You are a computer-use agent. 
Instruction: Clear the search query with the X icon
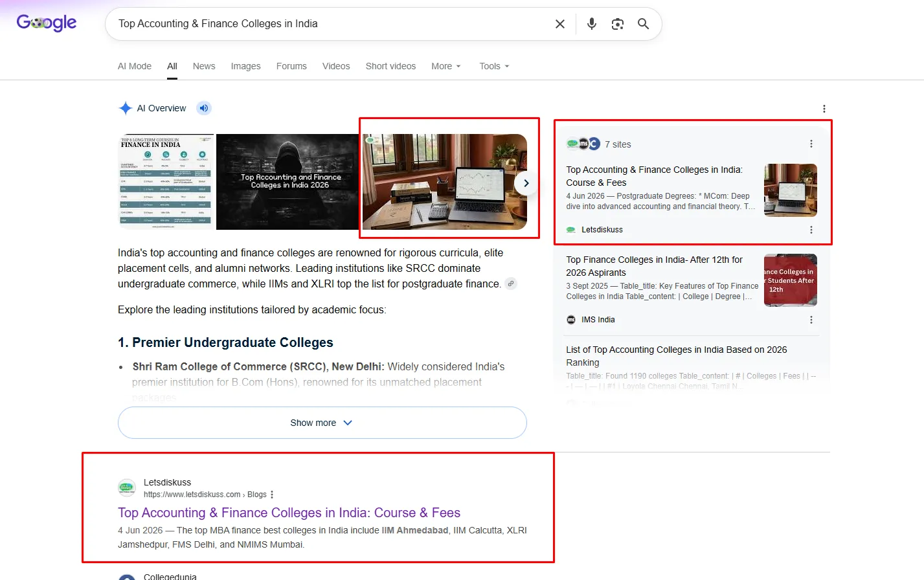click(560, 24)
